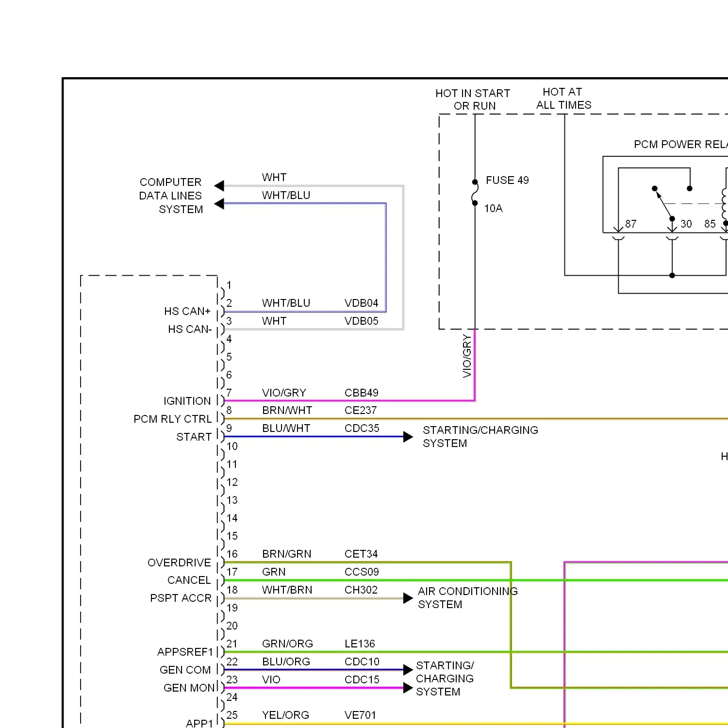
Task: Click the BLU/ORG wire color label
Action: pyautogui.click(x=286, y=662)
